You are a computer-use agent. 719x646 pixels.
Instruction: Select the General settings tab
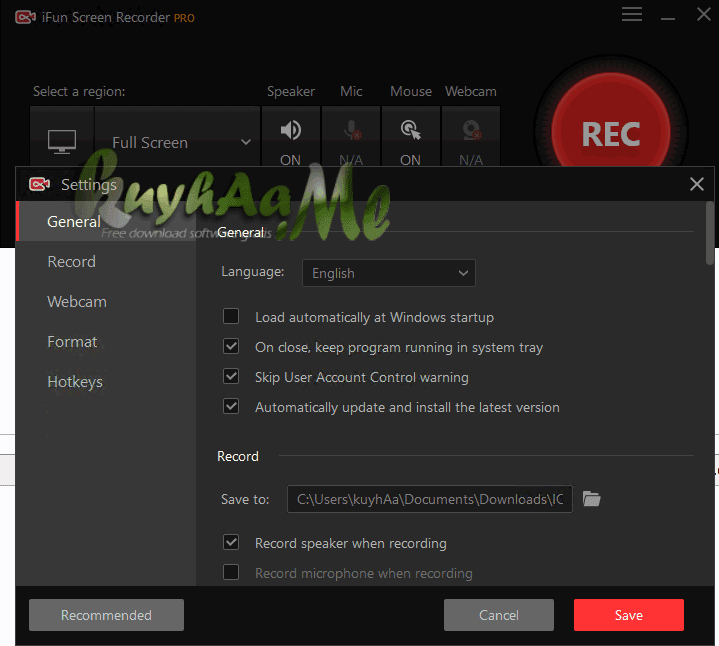tap(106, 221)
